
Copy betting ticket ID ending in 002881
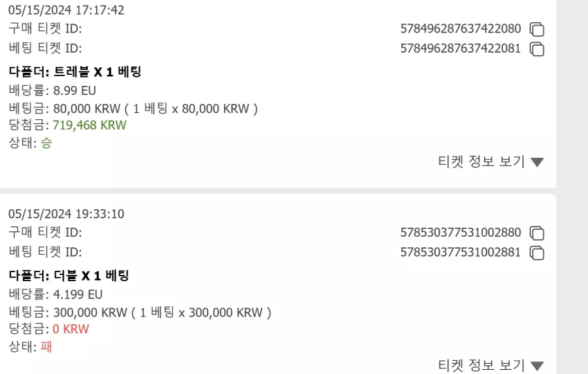(537, 253)
